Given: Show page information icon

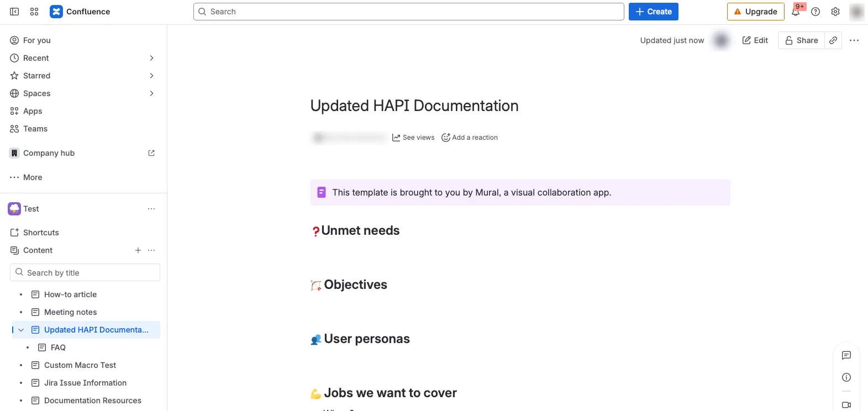Looking at the screenshot, I should click(x=846, y=377).
